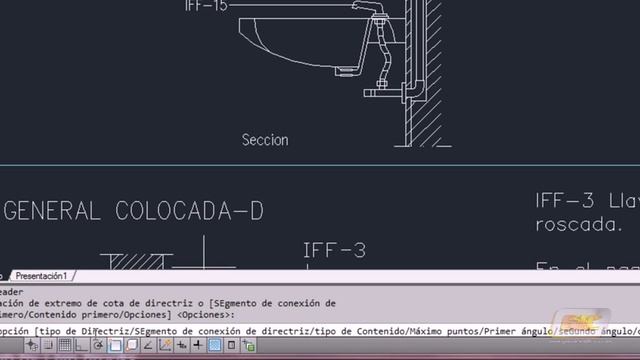
Task: Select the 'IFF-15' leader text
Action: [207, 6]
